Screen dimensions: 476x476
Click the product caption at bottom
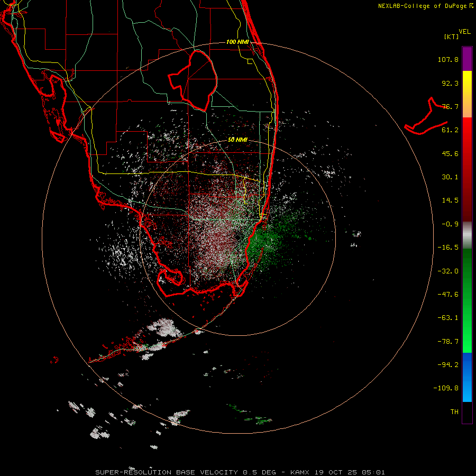point(240,472)
